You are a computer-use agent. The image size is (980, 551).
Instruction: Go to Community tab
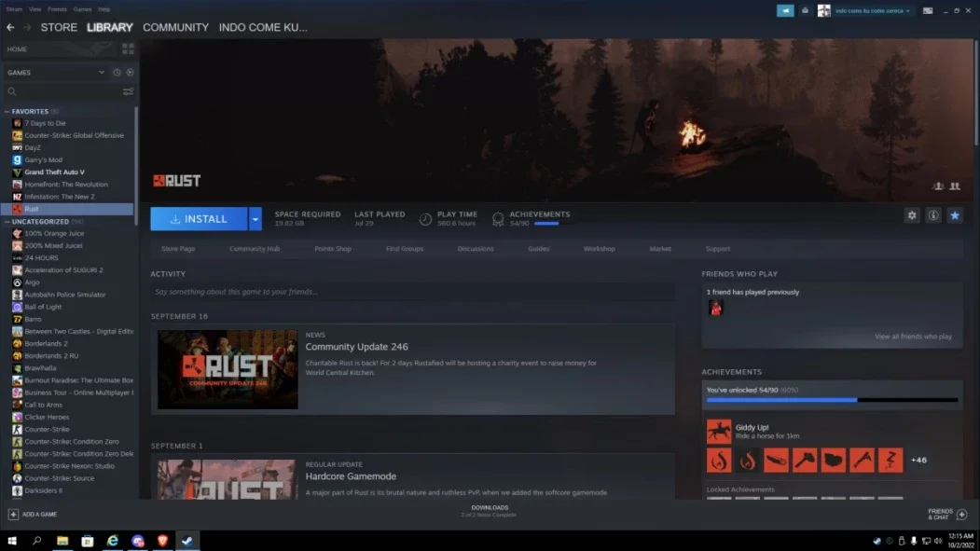click(175, 27)
